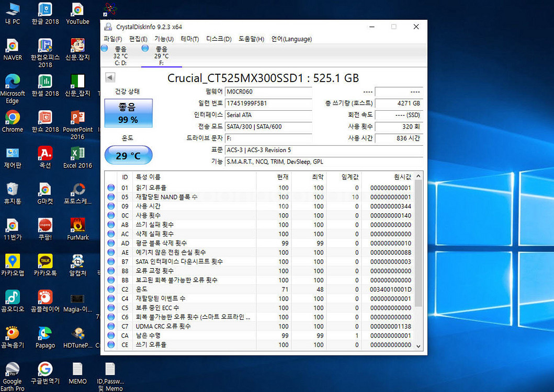Open the 편집(E) menu

138,39
